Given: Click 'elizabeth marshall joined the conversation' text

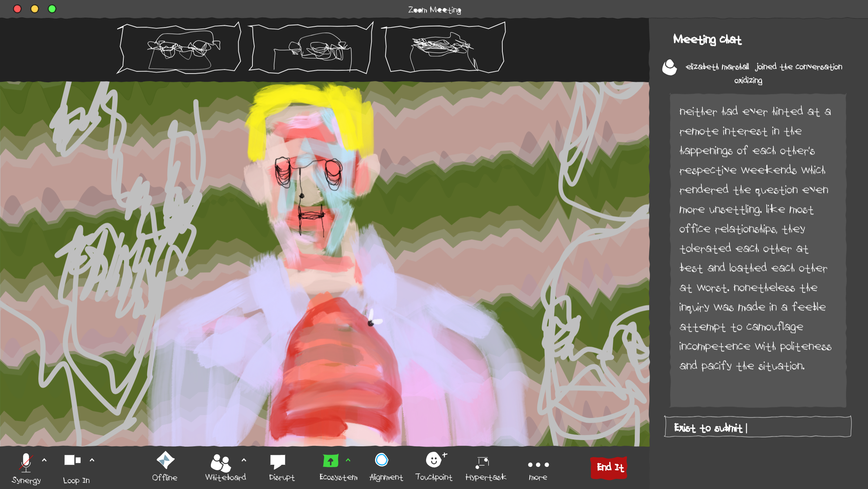Looking at the screenshot, I should [x=764, y=67].
